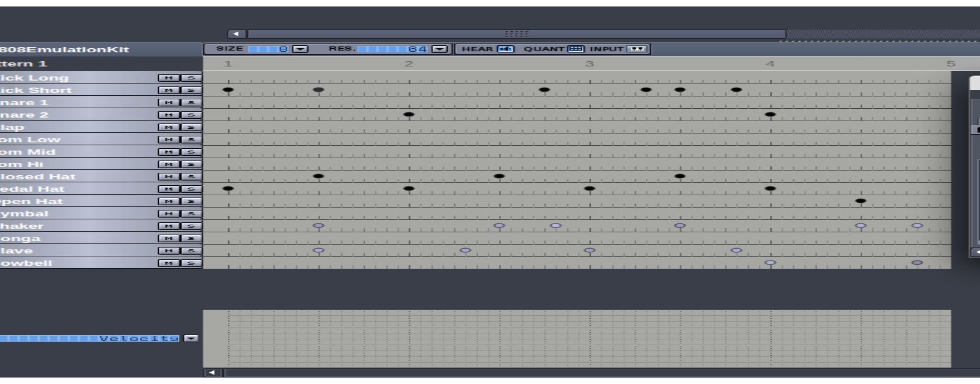Solo the Open Hat instrument
Viewport: 980px width, 384px height.
191,201
